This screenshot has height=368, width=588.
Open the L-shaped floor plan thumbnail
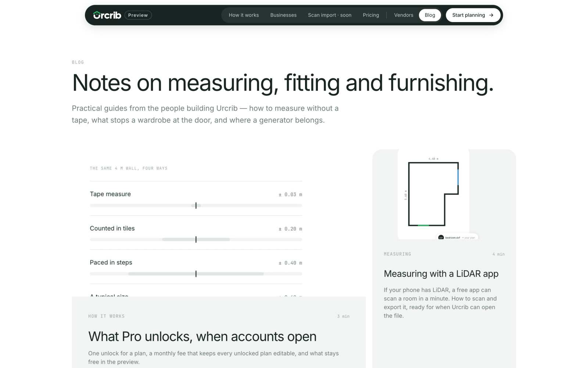pyautogui.click(x=433, y=194)
